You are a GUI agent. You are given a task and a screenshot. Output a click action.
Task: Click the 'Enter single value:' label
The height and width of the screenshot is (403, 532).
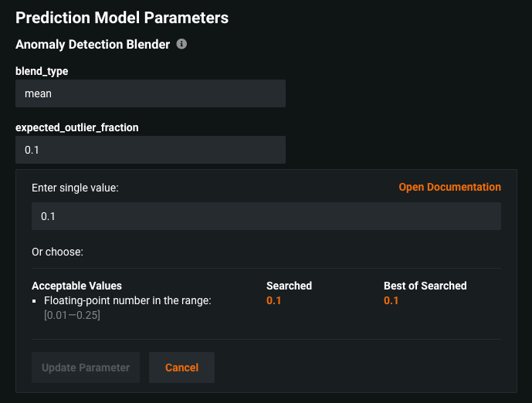(75, 188)
